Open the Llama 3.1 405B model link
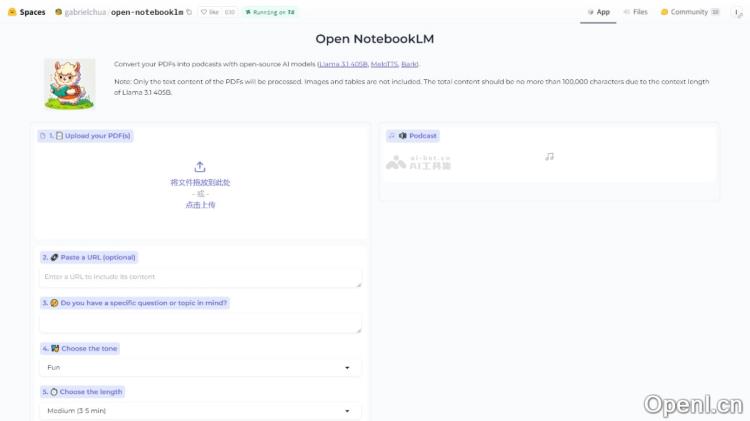Image resolution: width=750 pixels, height=421 pixels. pyautogui.click(x=343, y=64)
